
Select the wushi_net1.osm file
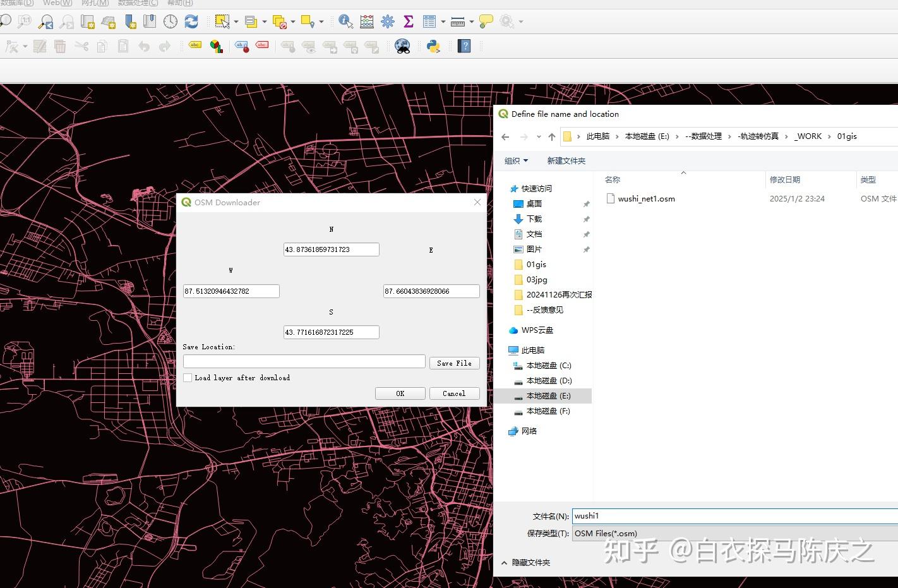[646, 199]
